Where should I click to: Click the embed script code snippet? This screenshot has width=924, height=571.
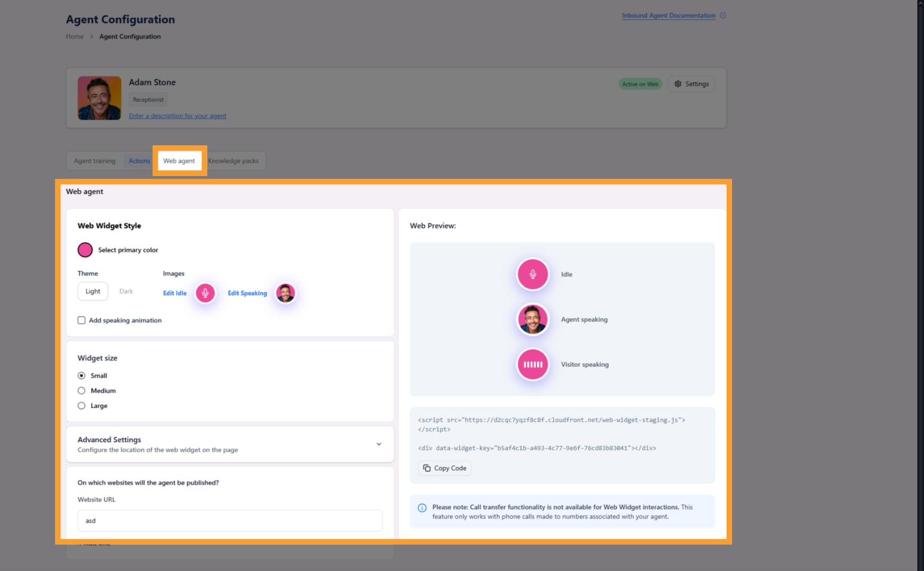(x=551, y=425)
